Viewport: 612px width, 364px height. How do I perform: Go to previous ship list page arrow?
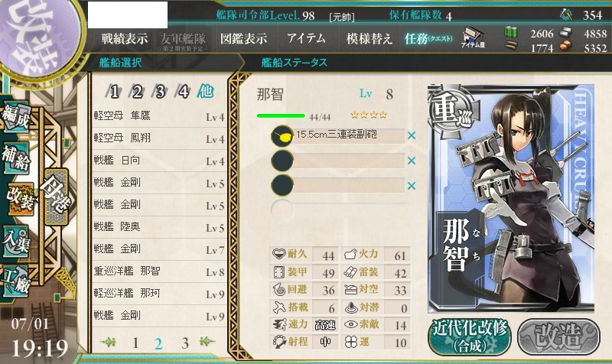pyautogui.click(x=109, y=342)
